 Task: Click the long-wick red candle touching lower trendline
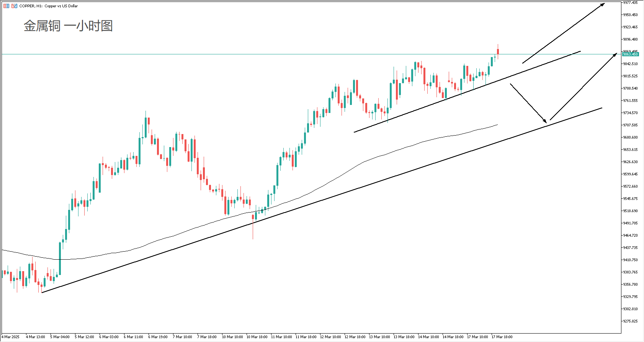253,226
